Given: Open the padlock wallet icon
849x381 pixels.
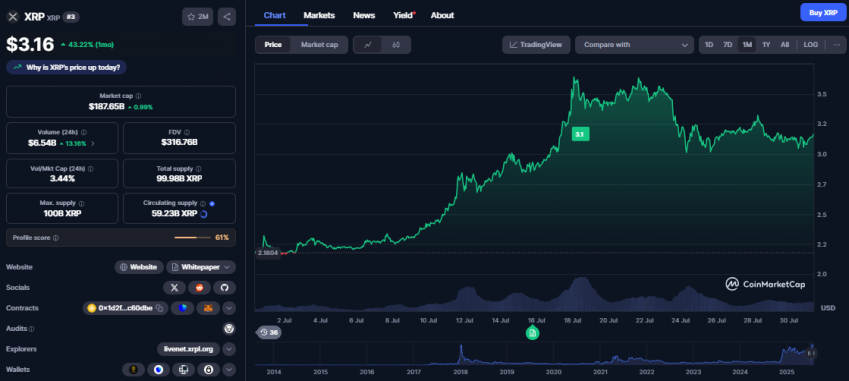Looking at the screenshot, I should click(x=208, y=370).
